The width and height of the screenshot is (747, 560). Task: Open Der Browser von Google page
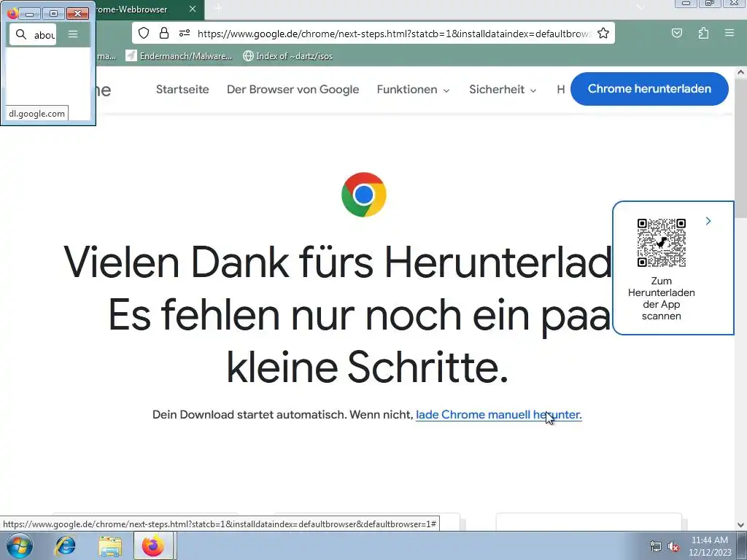293,90
